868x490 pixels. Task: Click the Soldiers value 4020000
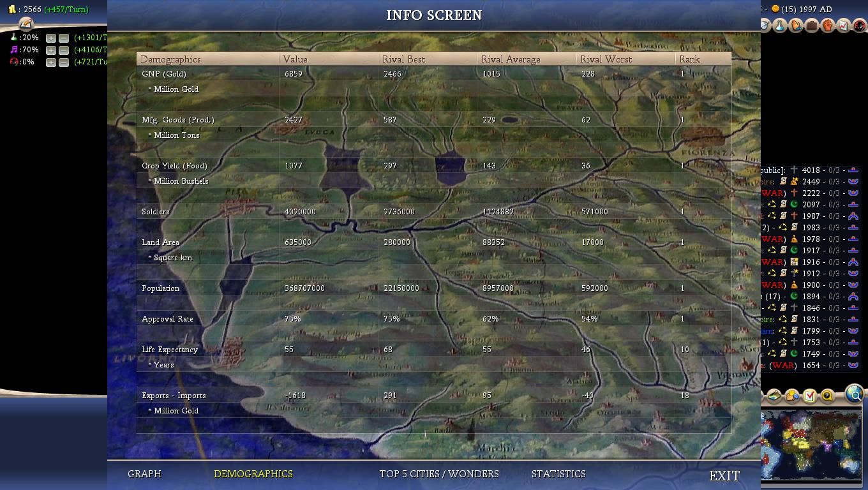tap(300, 212)
